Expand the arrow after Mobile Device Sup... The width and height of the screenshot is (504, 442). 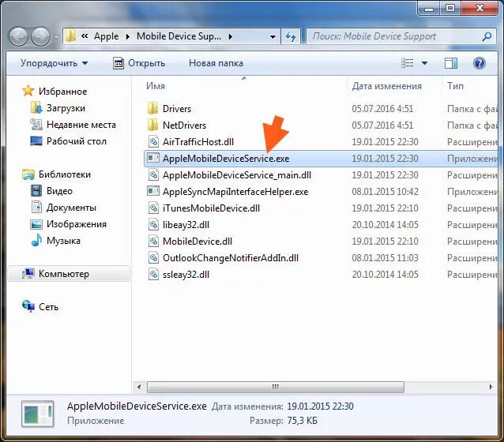click(230, 36)
